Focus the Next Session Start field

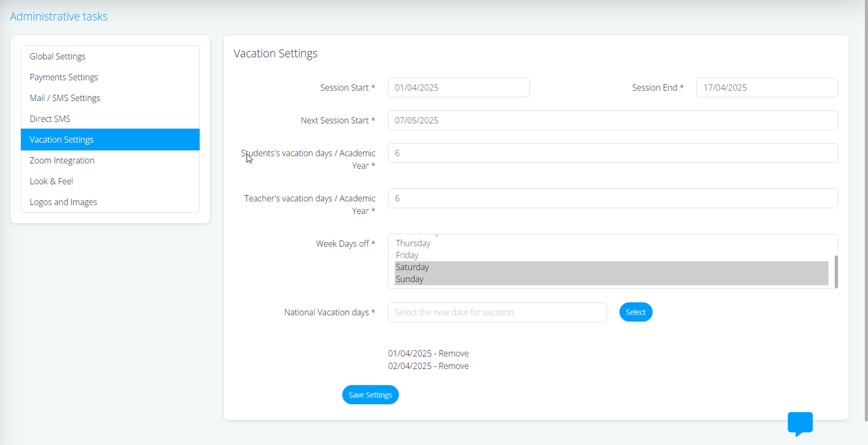612,120
